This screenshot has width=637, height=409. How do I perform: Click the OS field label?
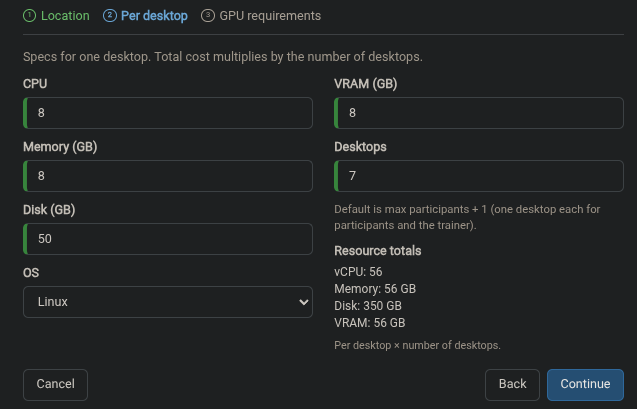tap(31, 273)
